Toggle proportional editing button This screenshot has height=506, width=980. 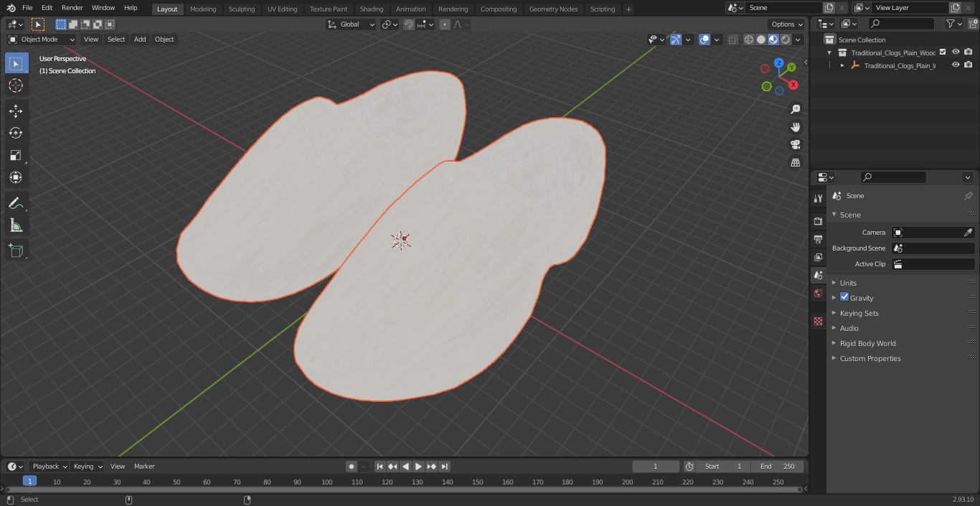pos(445,24)
